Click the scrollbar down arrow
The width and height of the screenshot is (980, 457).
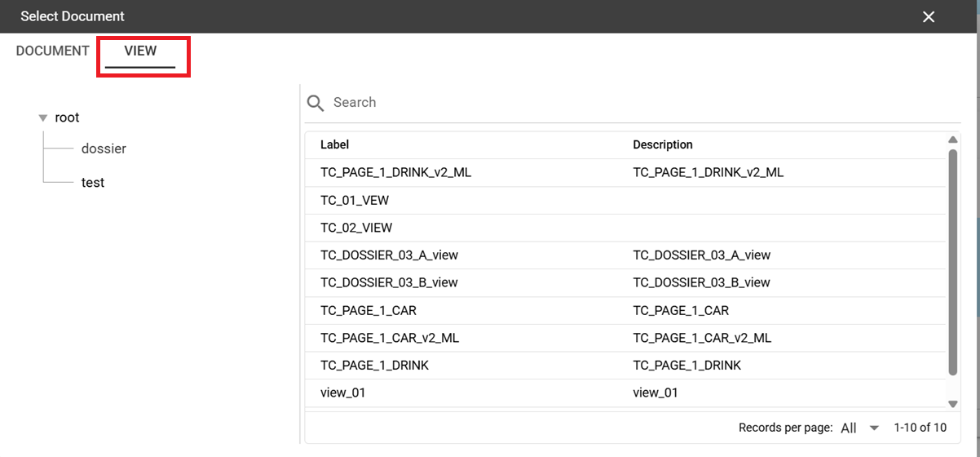point(952,404)
